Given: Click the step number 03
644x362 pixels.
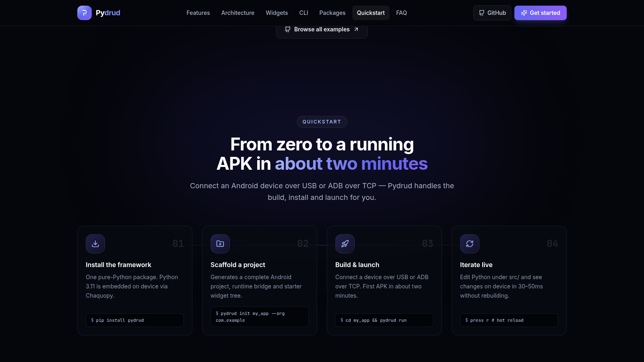Looking at the screenshot, I should click(427, 244).
